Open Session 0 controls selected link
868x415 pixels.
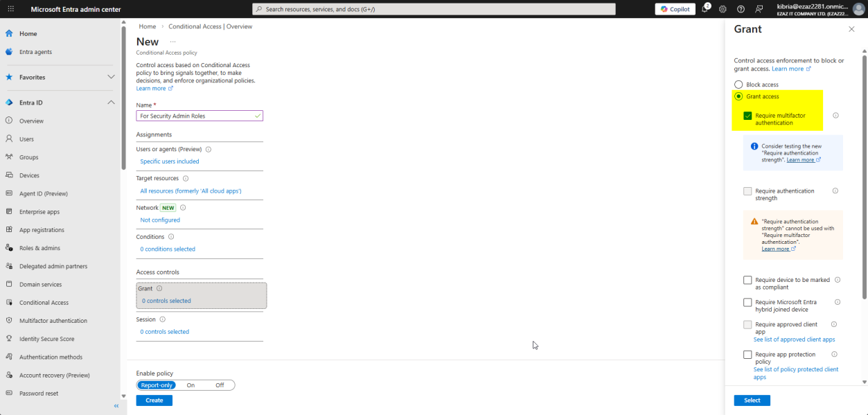tap(164, 332)
